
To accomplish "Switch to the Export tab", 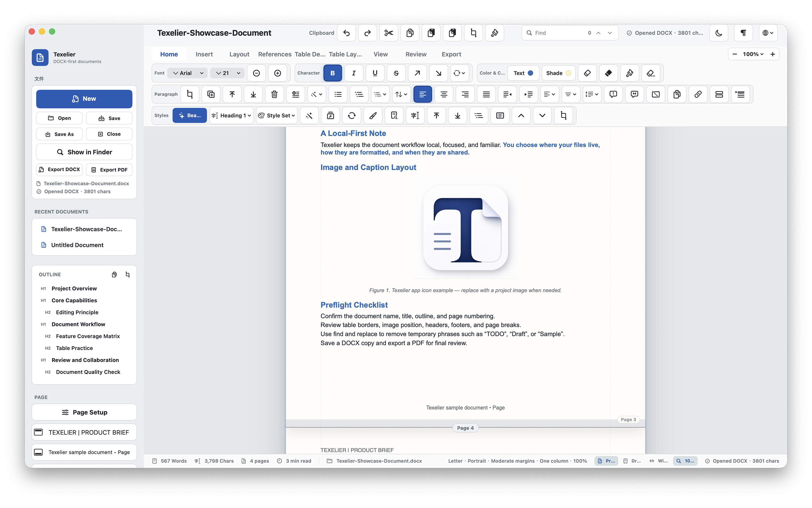I will (x=451, y=54).
